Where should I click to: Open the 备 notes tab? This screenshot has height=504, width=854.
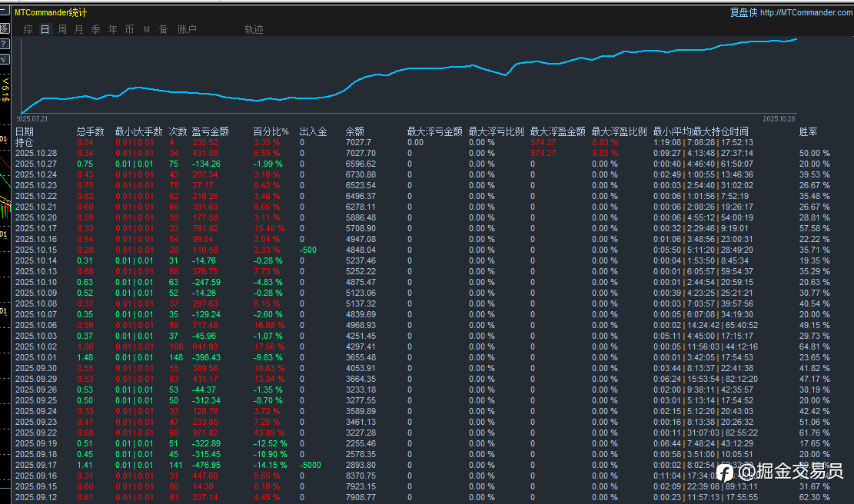(163, 29)
